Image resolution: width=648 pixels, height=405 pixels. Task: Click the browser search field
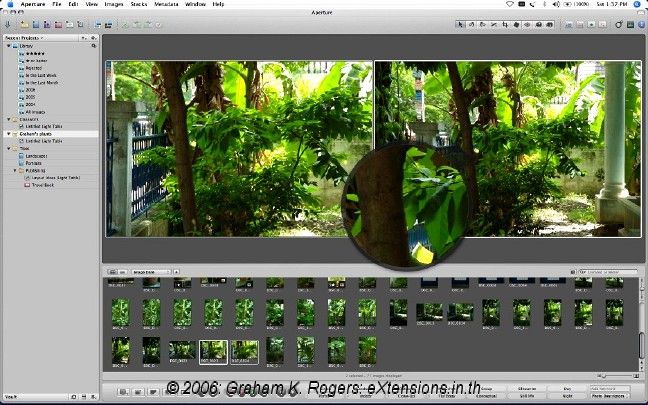pos(608,272)
